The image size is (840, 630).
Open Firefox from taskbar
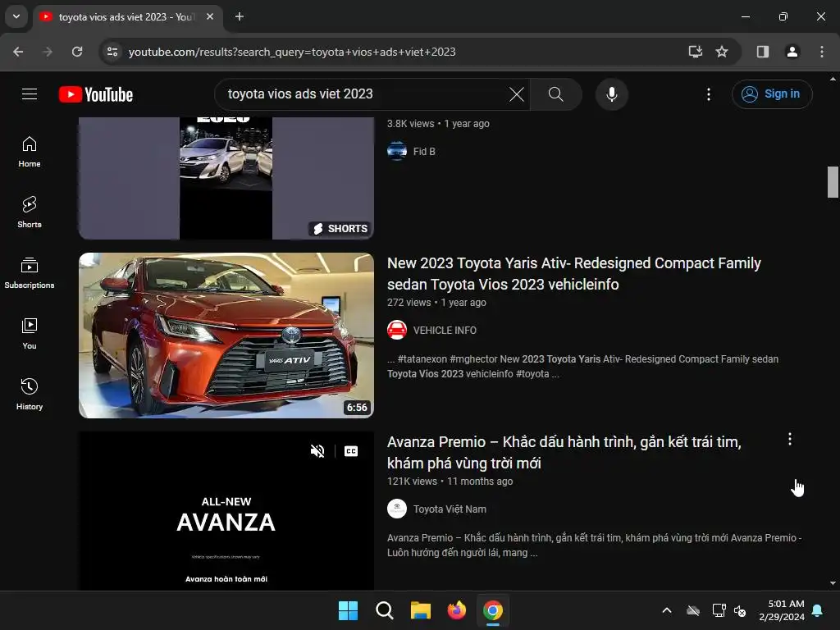pyautogui.click(x=457, y=610)
